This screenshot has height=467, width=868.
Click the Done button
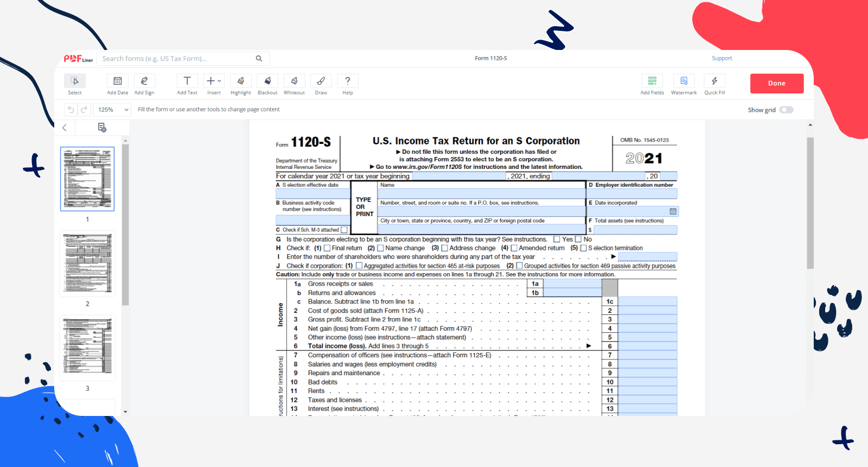[x=777, y=84]
